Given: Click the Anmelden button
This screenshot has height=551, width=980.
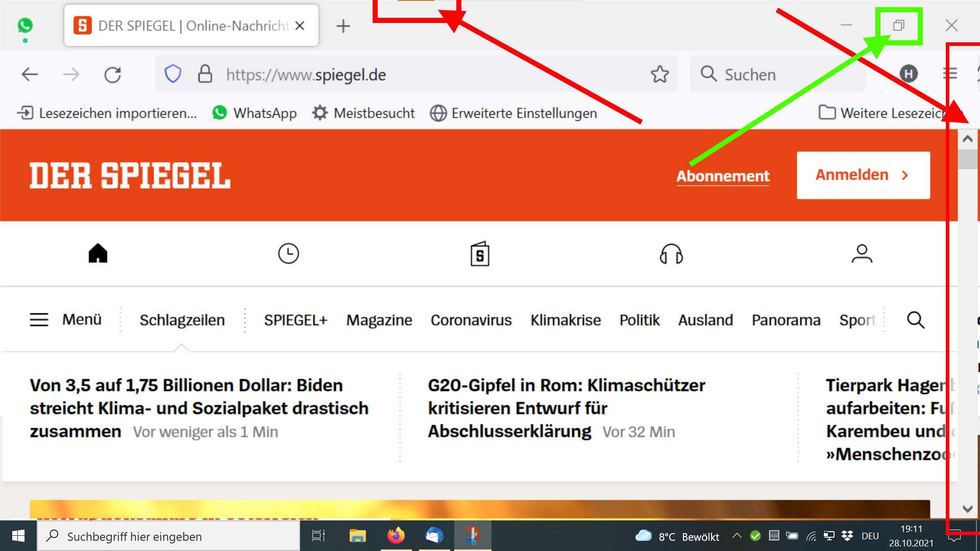Looking at the screenshot, I should (x=863, y=175).
